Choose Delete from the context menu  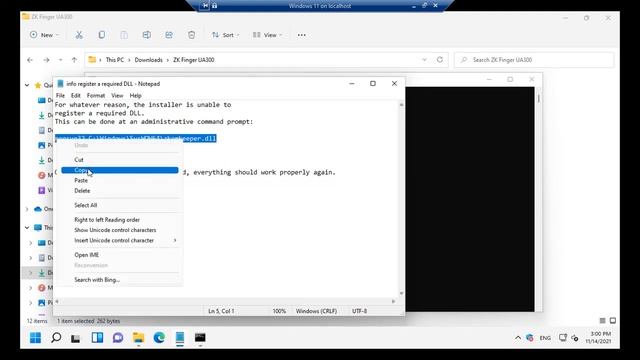pyautogui.click(x=120, y=191)
